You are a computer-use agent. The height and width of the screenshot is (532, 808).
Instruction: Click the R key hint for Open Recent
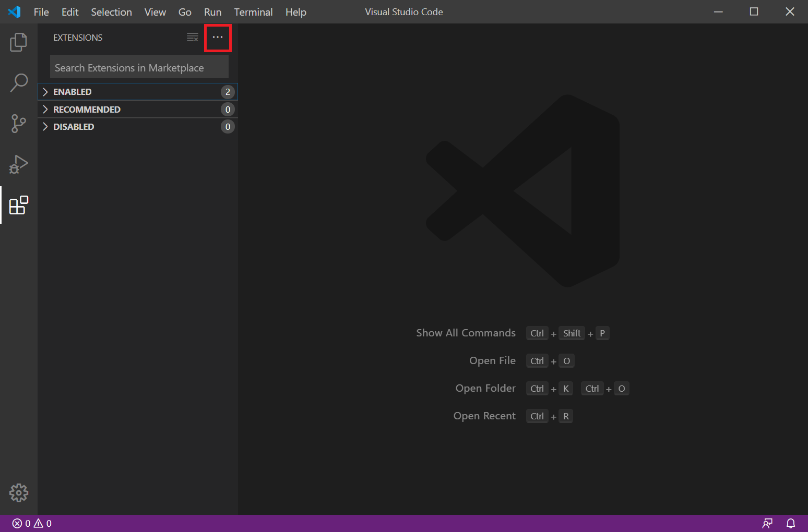point(566,416)
